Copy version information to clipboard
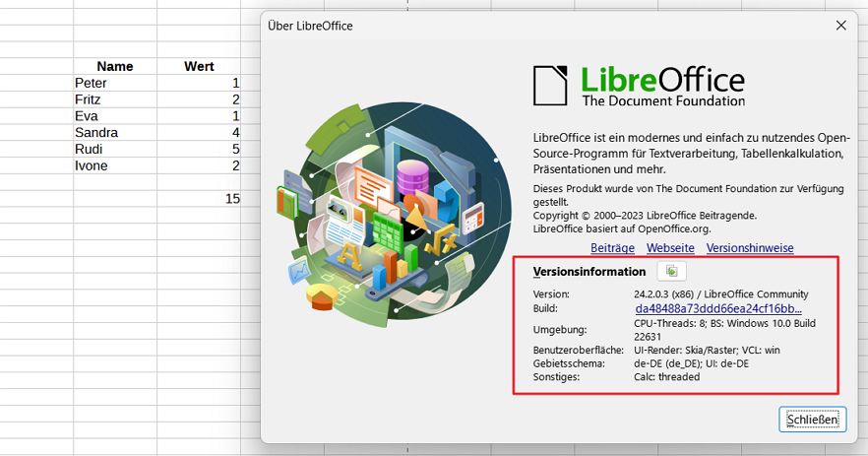 [x=671, y=271]
